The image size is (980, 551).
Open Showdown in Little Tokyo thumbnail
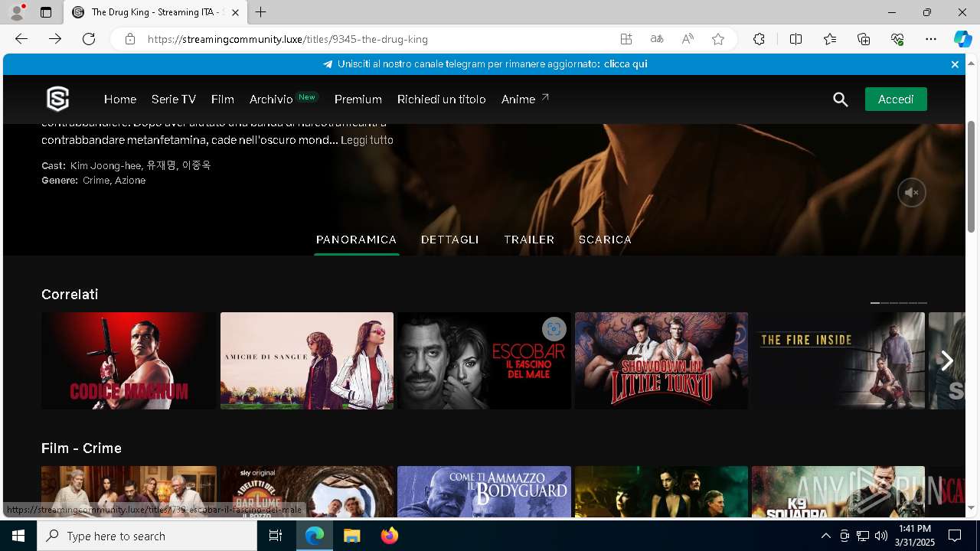coord(661,360)
